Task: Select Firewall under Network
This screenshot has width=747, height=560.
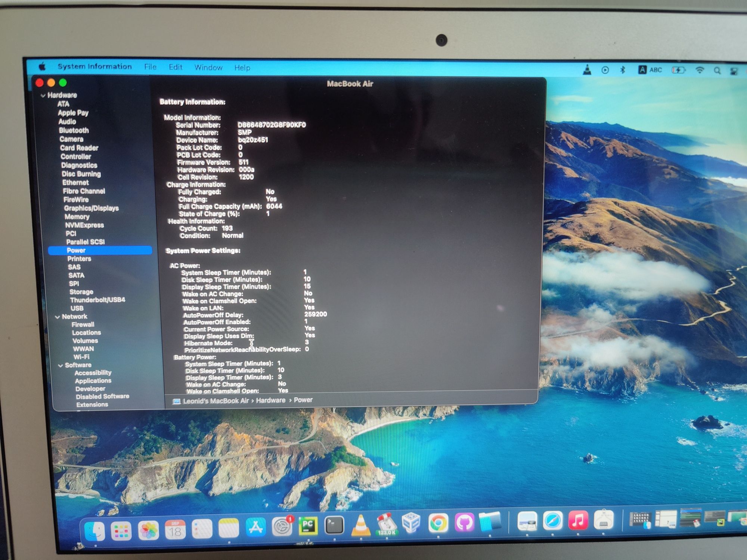Action: [83, 324]
